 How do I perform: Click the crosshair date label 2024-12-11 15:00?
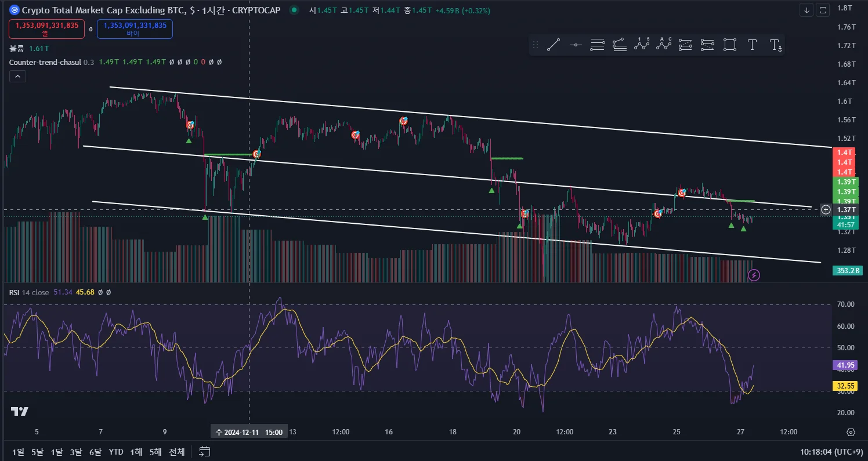click(249, 432)
